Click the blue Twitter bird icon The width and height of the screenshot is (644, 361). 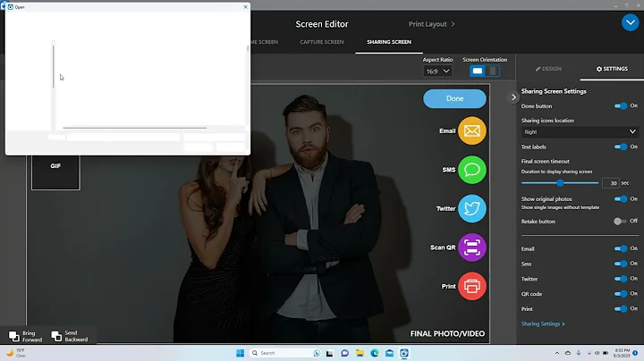point(472,208)
